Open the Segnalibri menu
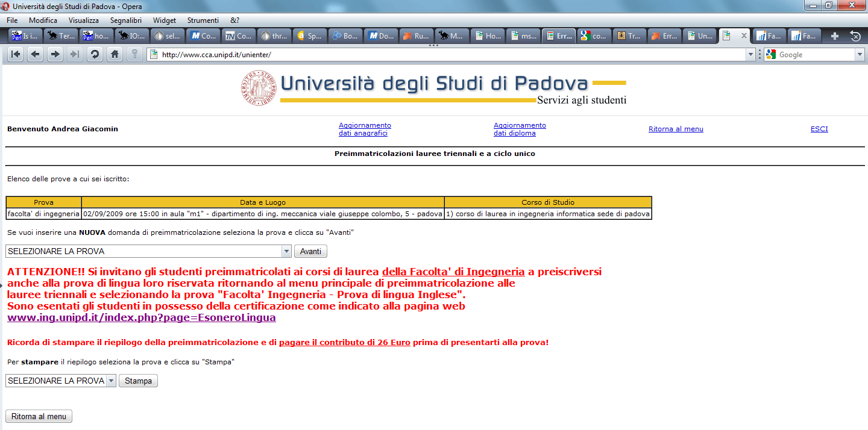Viewport: 868px width, 430px height. (x=126, y=20)
